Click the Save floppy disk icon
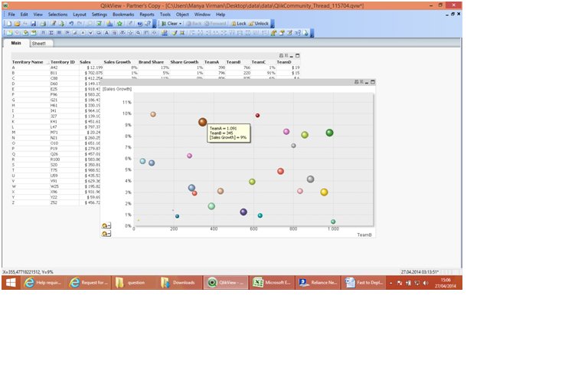The image size is (588, 368). (x=34, y=23)
